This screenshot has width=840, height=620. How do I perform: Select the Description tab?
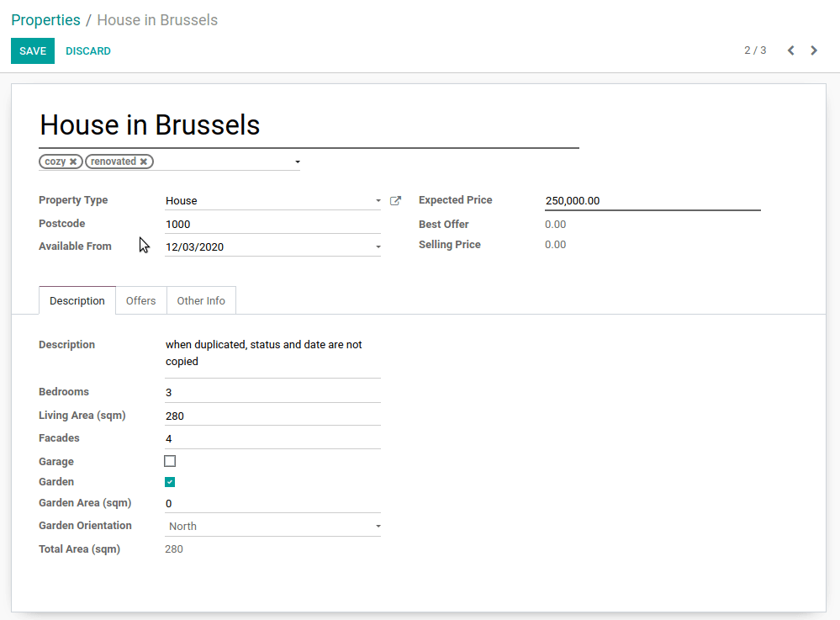[x=77, y=301]
